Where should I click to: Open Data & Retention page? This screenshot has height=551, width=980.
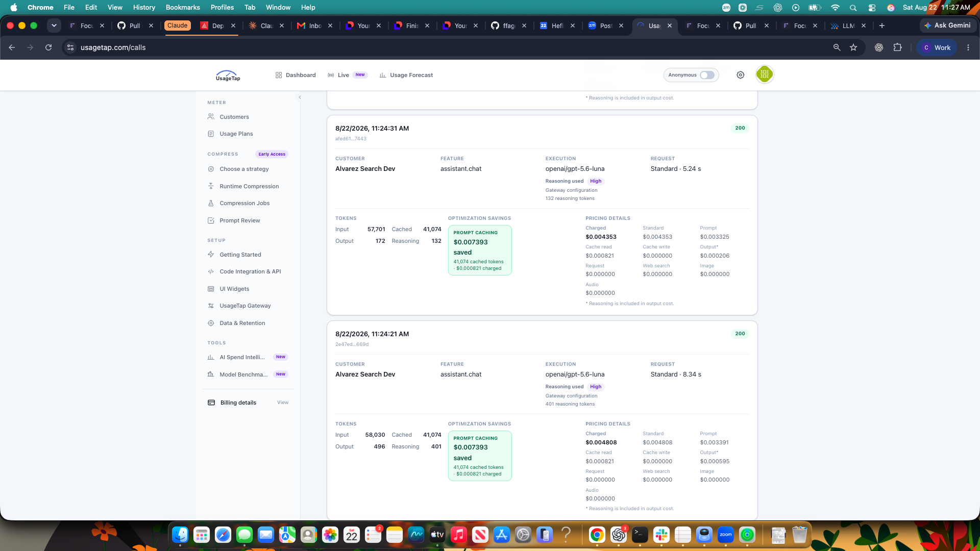[242, 323]
